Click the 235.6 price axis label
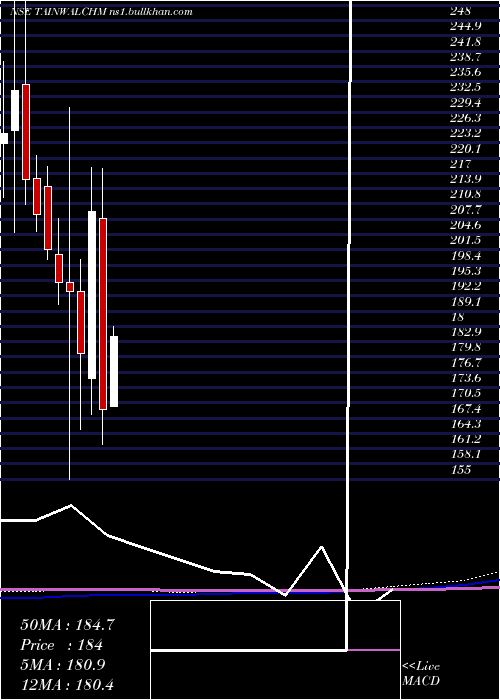The image size is (500, 700). pyautogui.click(x=465, y=72)
